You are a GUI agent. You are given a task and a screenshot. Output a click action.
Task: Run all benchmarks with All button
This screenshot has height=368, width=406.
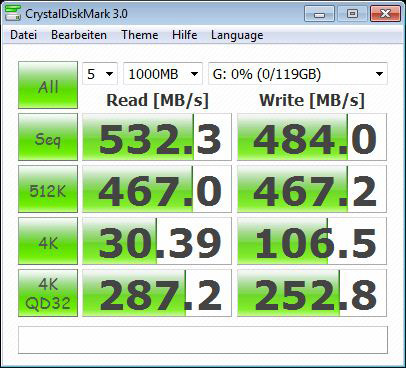(x=48, y=85)
